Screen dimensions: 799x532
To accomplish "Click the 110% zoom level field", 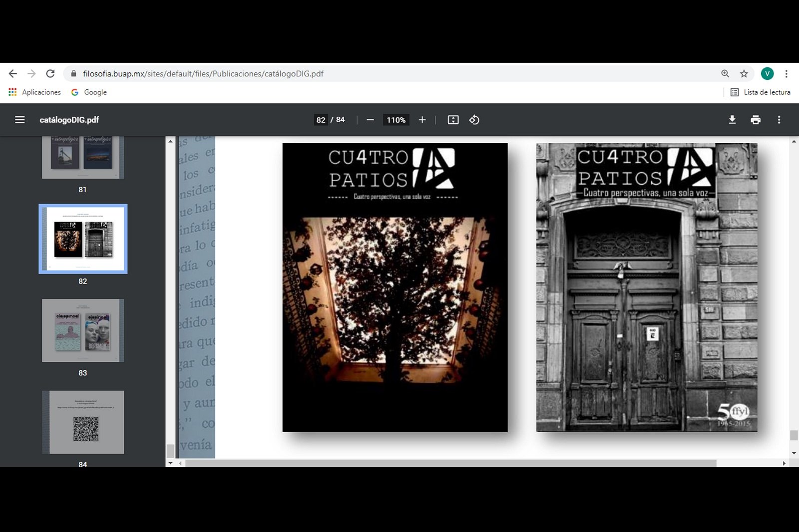I will (396, 120).
